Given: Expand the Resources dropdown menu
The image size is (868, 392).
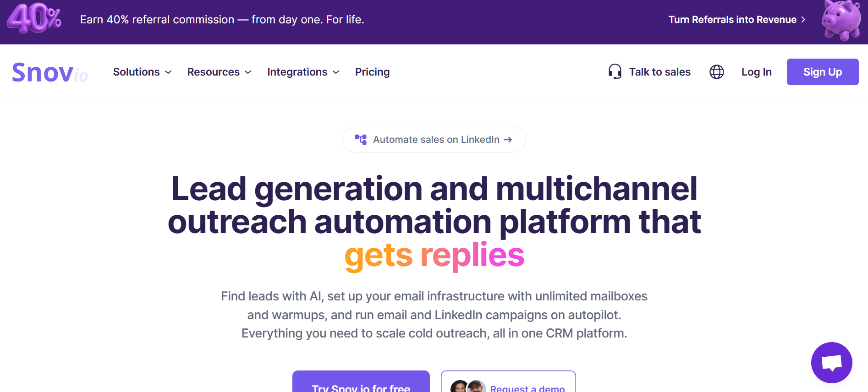Looking at the screenshot, I should 219,72.
